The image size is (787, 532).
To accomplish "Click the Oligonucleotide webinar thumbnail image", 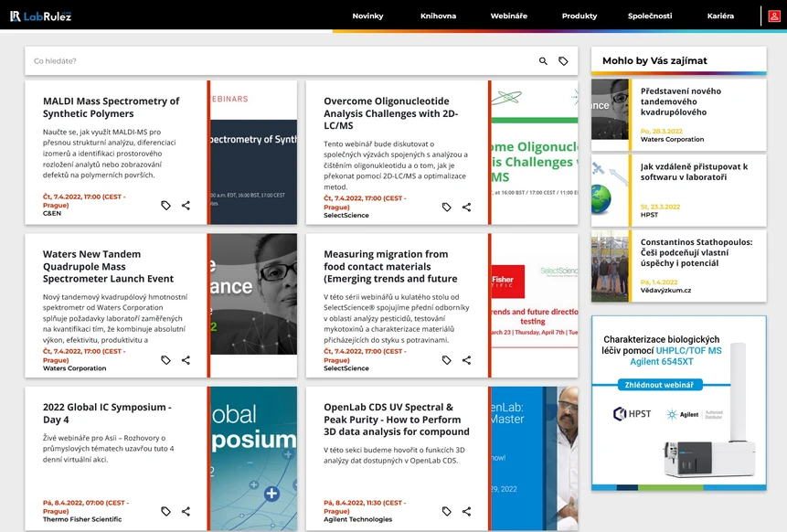I will pos(535,153).
